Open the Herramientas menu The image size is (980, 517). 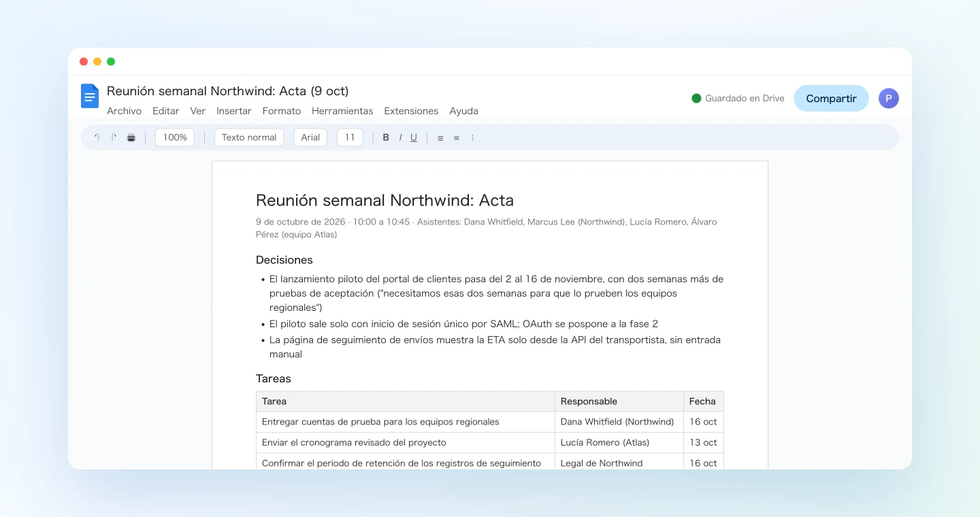coord(342,111)
